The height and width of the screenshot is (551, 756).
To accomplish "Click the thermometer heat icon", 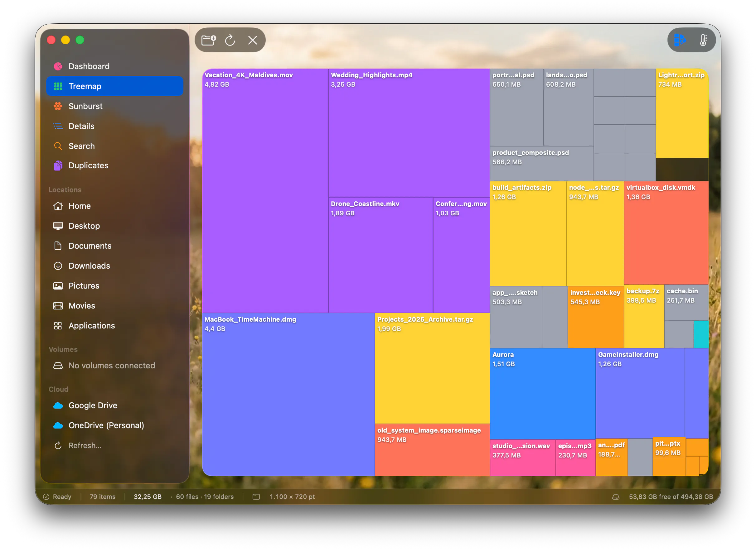I will [x=704, y=40].
